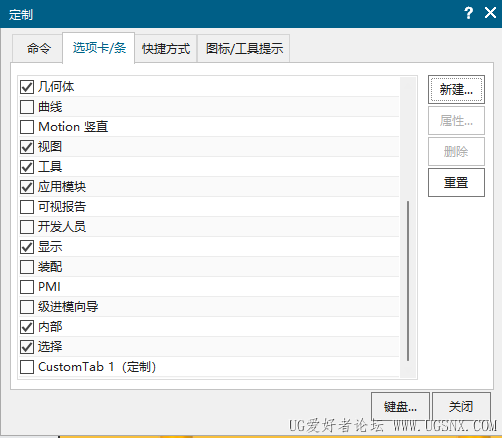This screenshot has width=502, height=438.
Task: Click the 重置 button
Action: click(456, 182)
